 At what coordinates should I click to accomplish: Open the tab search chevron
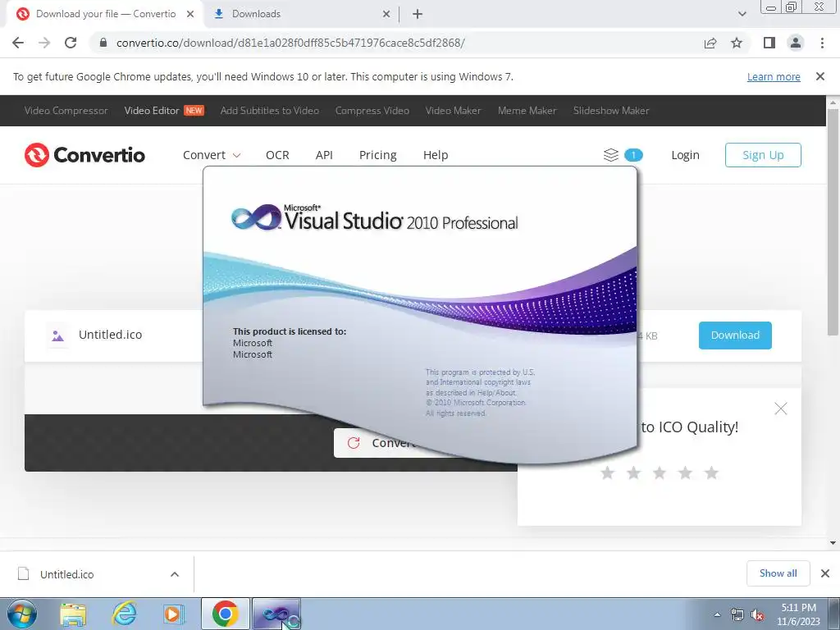742,14
